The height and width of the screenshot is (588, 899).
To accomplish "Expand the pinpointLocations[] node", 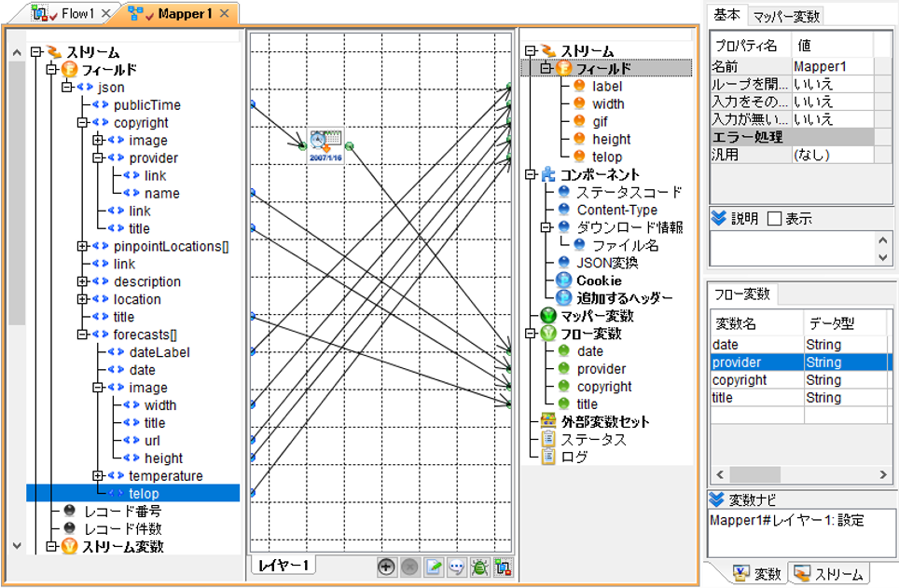I will pos(82,246).
